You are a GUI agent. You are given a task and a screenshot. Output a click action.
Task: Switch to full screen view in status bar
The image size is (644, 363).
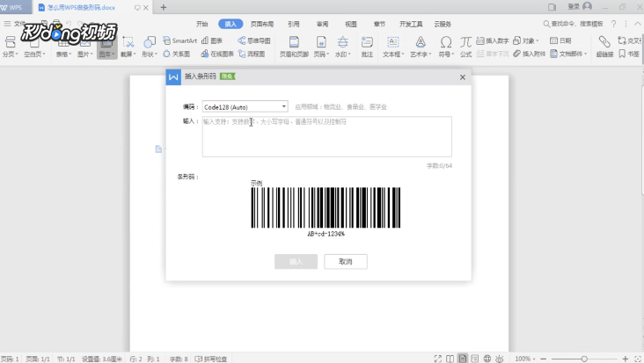point(438,359)
